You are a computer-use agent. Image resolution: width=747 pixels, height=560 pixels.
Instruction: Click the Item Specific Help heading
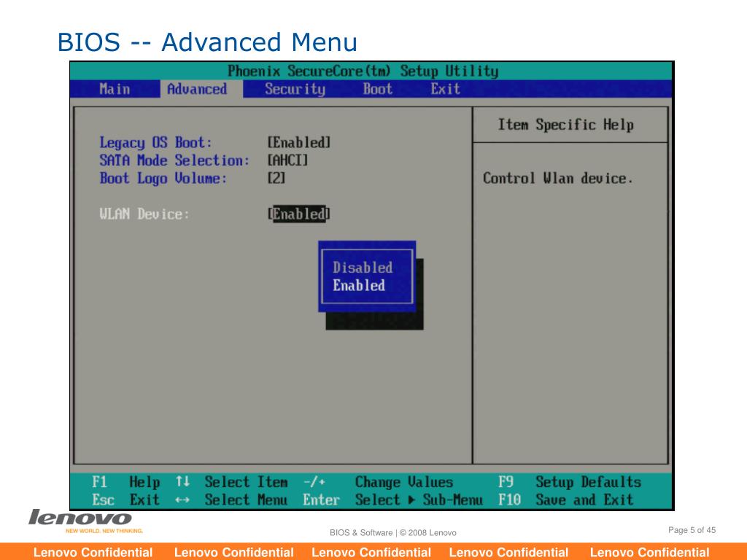566,125
